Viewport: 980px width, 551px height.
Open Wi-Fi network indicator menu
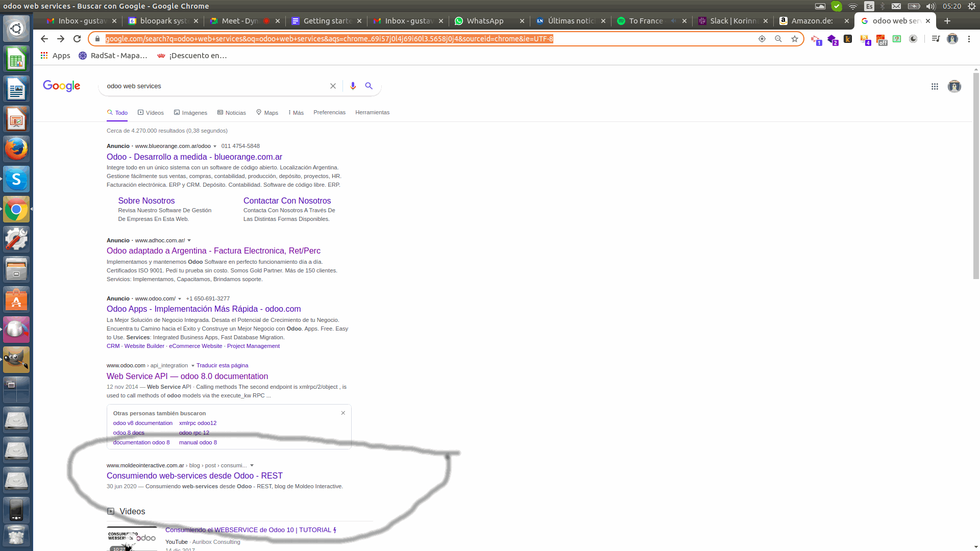pos(853,6)
